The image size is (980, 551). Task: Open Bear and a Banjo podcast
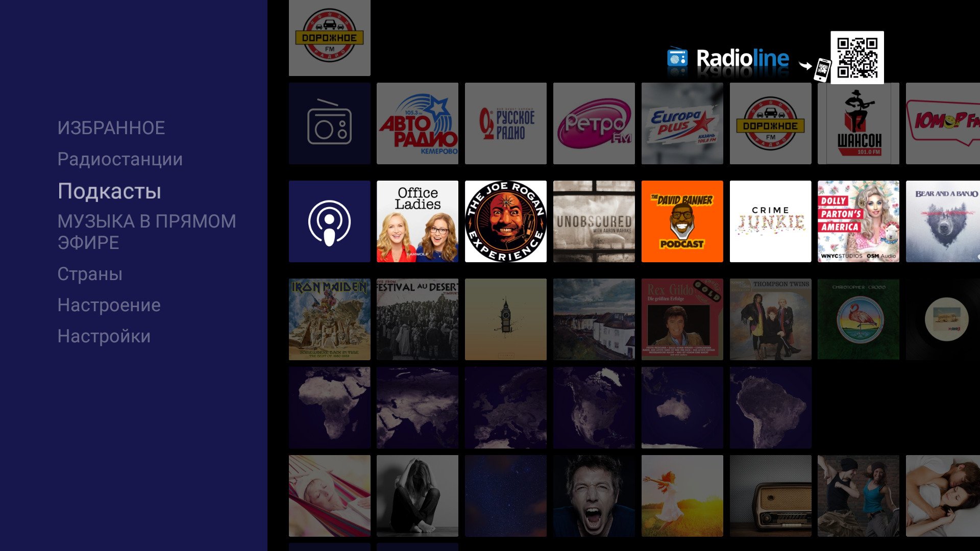(943, 221)
